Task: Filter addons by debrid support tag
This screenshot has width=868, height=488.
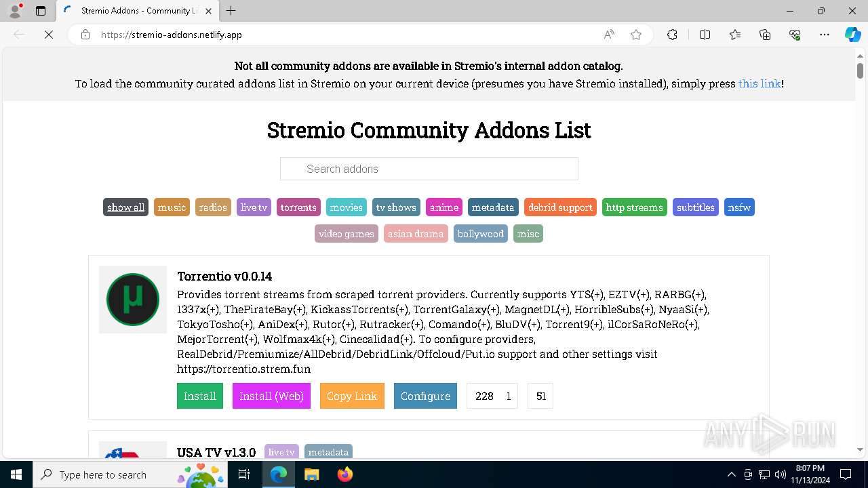Action: click(560, 207)
